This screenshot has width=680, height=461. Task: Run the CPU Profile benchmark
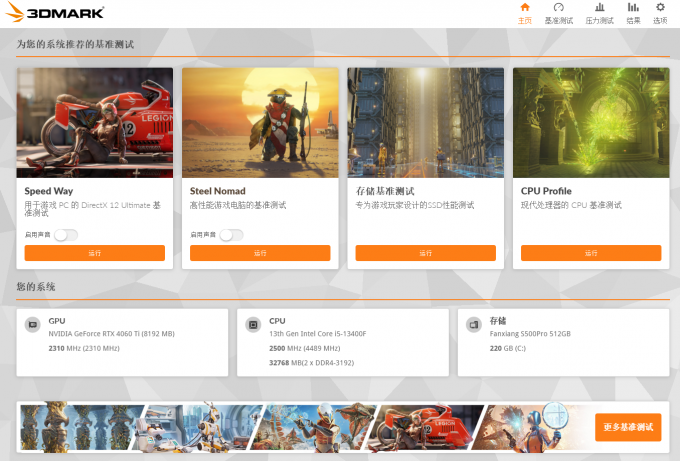(x=591, y=253)
